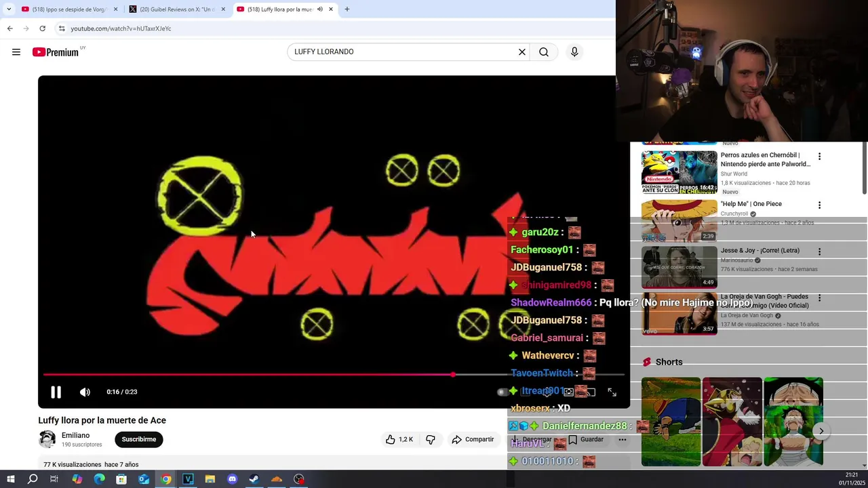Go to YouTube Premium home logo
This screenshot has height=488, width=868.
click(56, 52)
